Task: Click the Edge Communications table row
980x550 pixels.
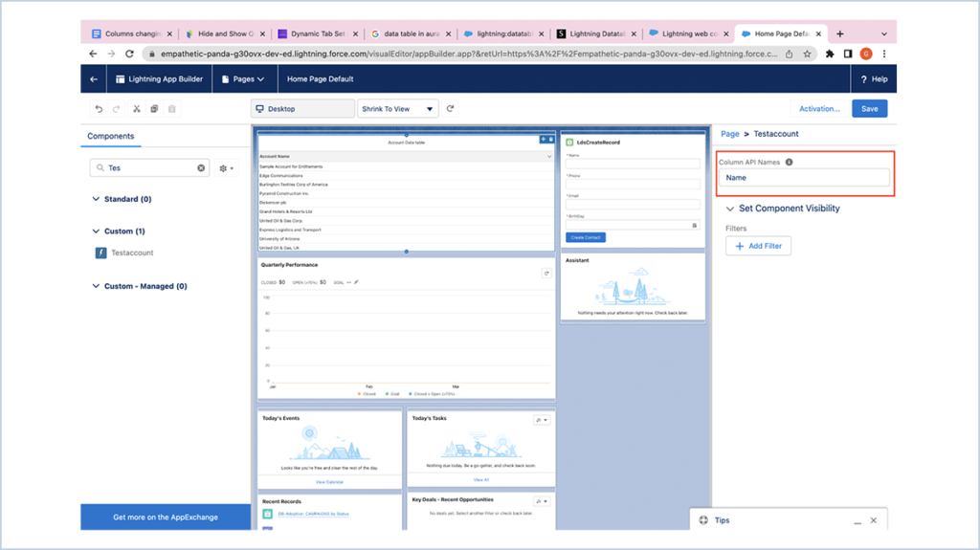Action: [x=406, y=176]
